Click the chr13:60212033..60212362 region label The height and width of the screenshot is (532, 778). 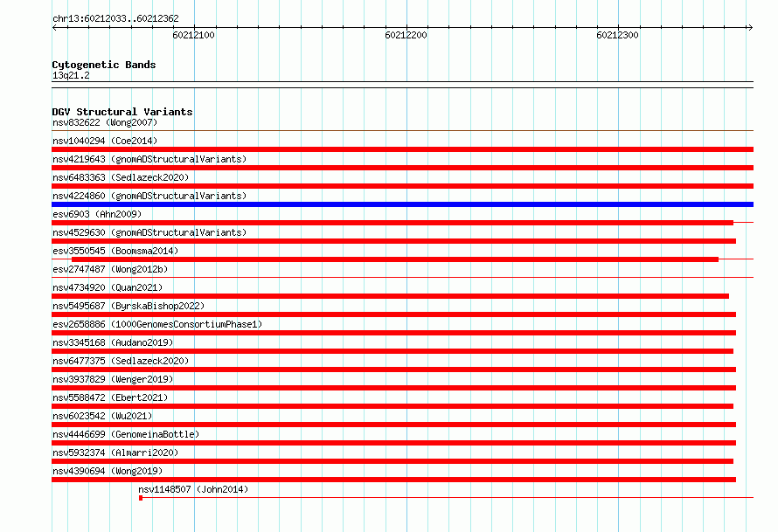point(115,18)
